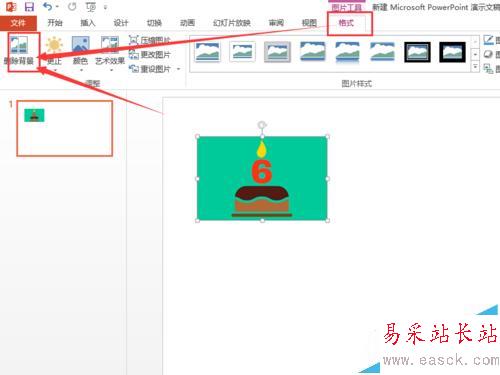Screen dimensions: 500x375
Task: Apply the first picture style thumbnail
Action: (208, 52)
